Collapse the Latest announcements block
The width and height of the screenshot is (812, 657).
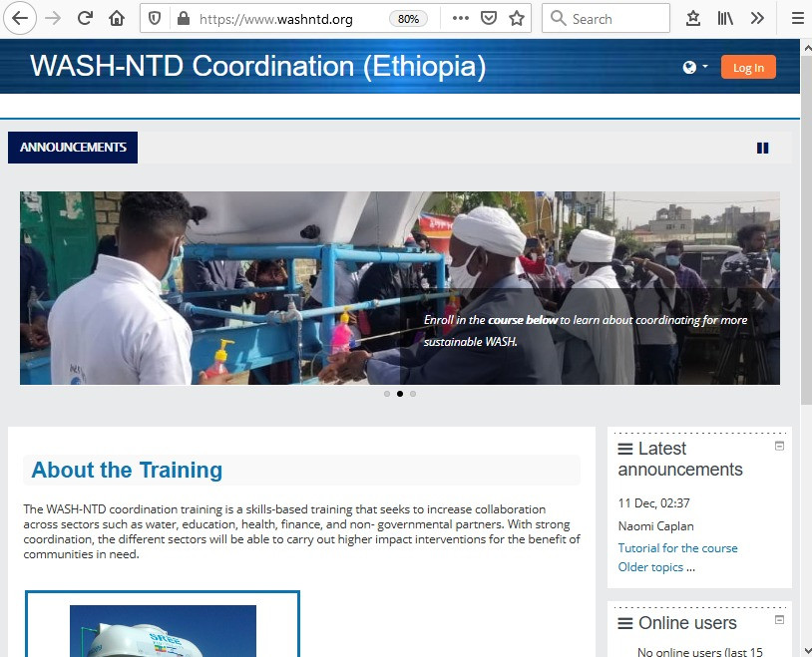click(x=779, y=446)
